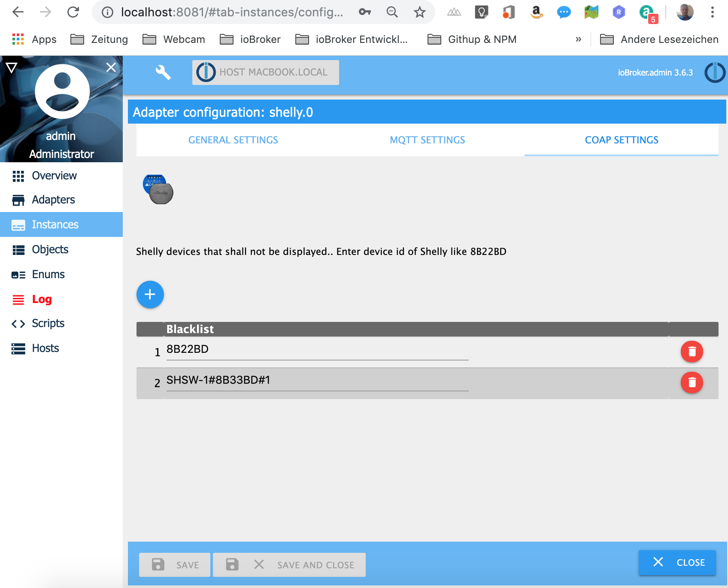
Task: Open the Log page
Action: [x=61, y=299]
